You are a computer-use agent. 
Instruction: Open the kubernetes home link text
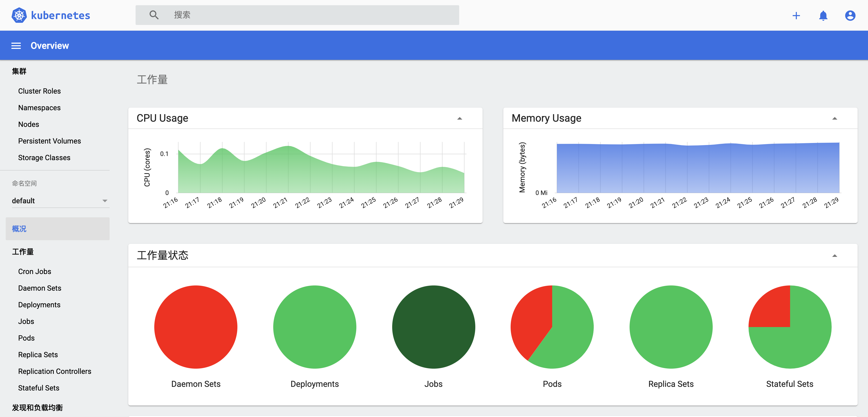click(x=61, y=15)
